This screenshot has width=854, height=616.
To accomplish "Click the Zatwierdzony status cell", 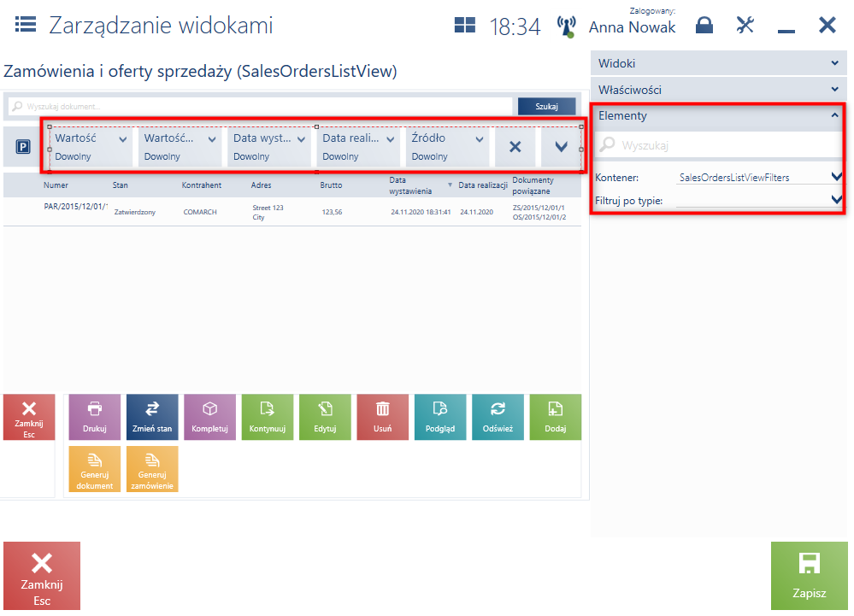I will pos(134,212).
